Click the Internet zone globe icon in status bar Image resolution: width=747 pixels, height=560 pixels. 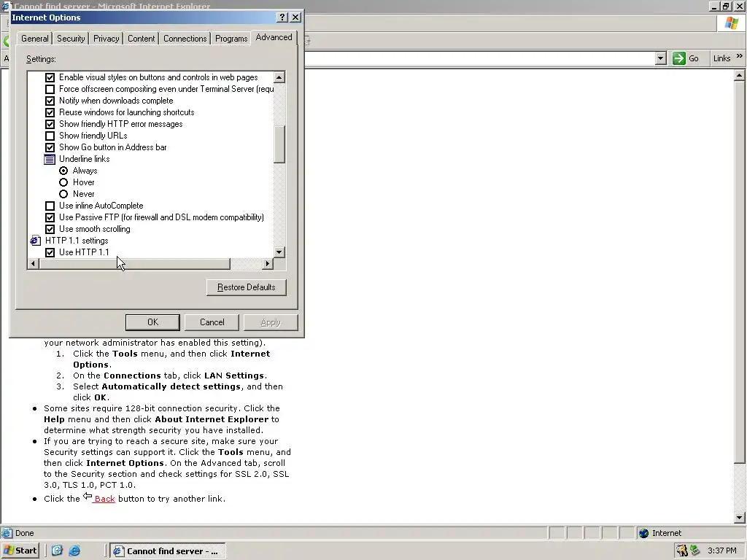click(644, 533)
